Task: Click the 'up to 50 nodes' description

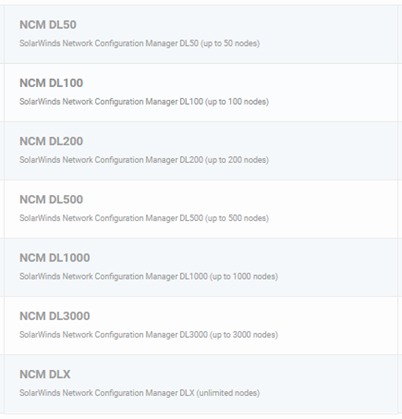Action: (139, 43)
